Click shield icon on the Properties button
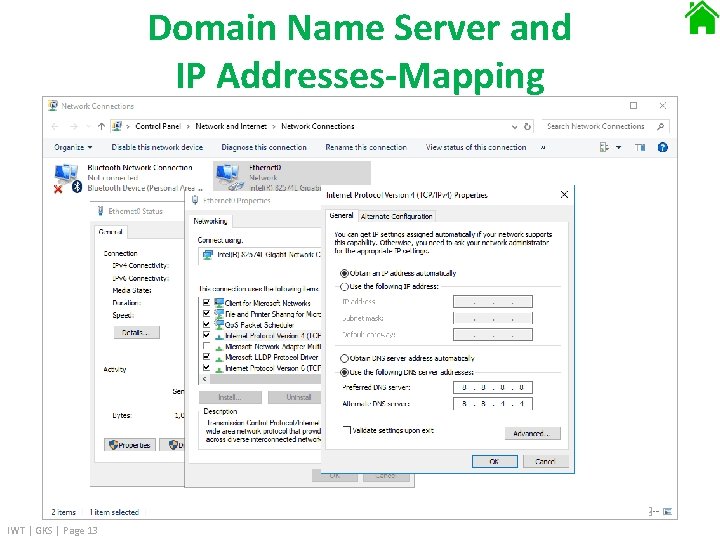 113,445
